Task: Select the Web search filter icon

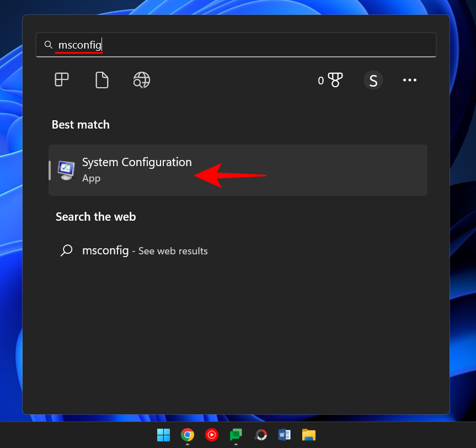Action: [x=141, y=80]
